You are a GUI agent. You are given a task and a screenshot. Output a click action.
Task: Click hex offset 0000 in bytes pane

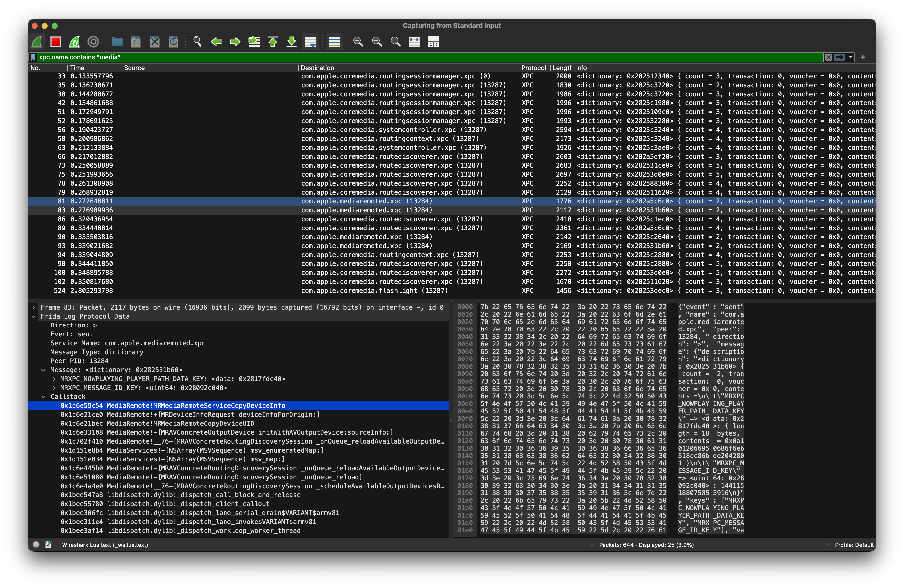coord(465,307)
